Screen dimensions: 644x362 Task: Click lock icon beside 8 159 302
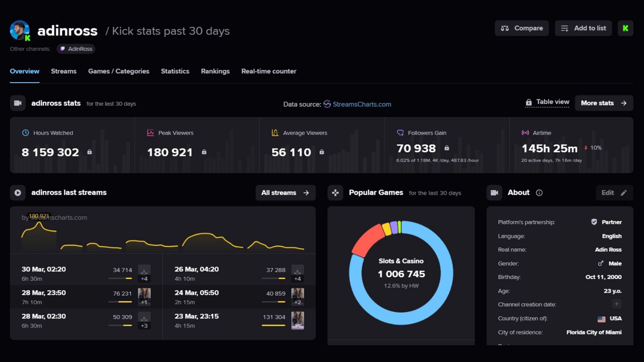tap(90, 152)
